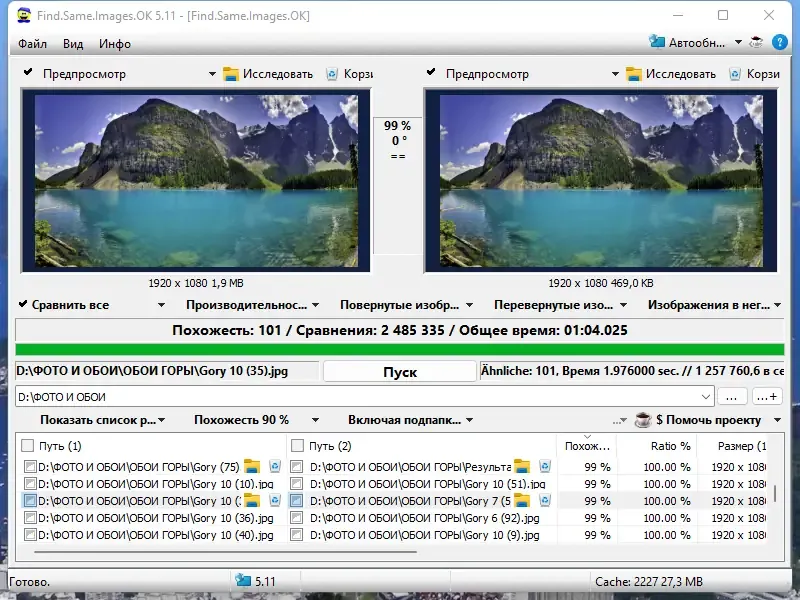Expand the left preview dropdown arrow
The image size is (800, 600).
[x=212, y=74]
